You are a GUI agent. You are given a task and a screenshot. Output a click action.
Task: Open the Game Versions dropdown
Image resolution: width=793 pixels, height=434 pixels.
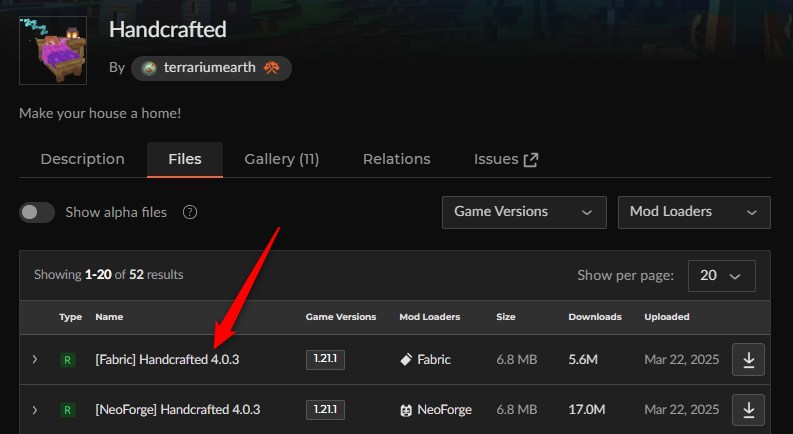click(524, 212)
